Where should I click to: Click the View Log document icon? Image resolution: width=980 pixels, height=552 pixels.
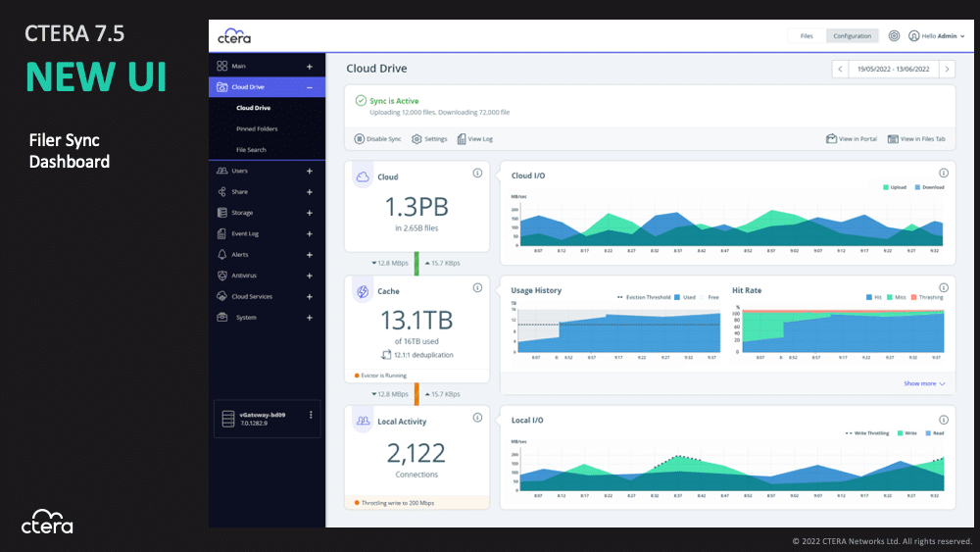(x=462, y=139)
